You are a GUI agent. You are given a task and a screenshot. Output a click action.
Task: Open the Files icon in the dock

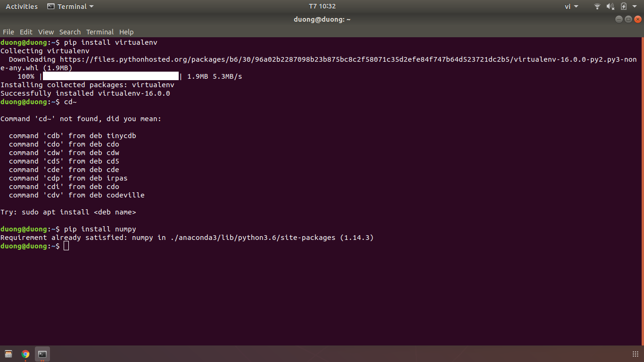[8, 354]
